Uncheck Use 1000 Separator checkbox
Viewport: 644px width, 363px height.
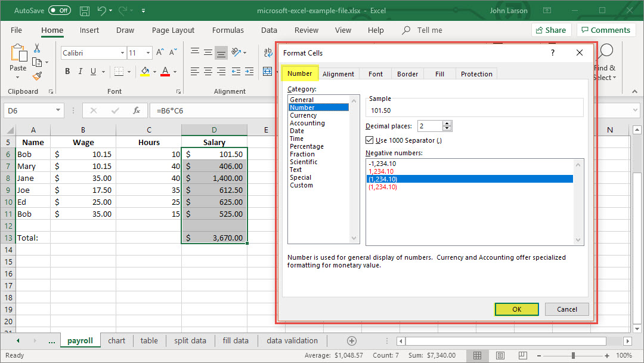pos(370,140)
